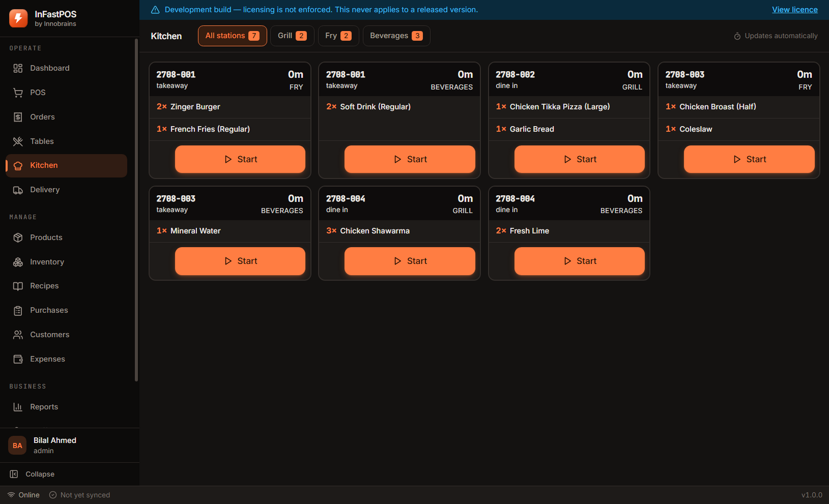The width and height of the screenshot is (829, 504).
Task: Click the Tables cutlery icon
Action: point(18,141)
